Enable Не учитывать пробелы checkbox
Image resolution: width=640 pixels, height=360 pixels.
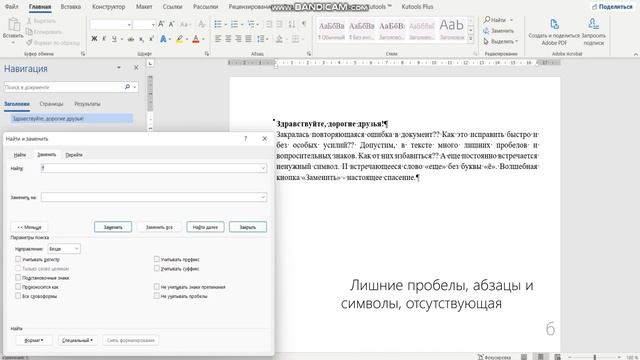157,296
